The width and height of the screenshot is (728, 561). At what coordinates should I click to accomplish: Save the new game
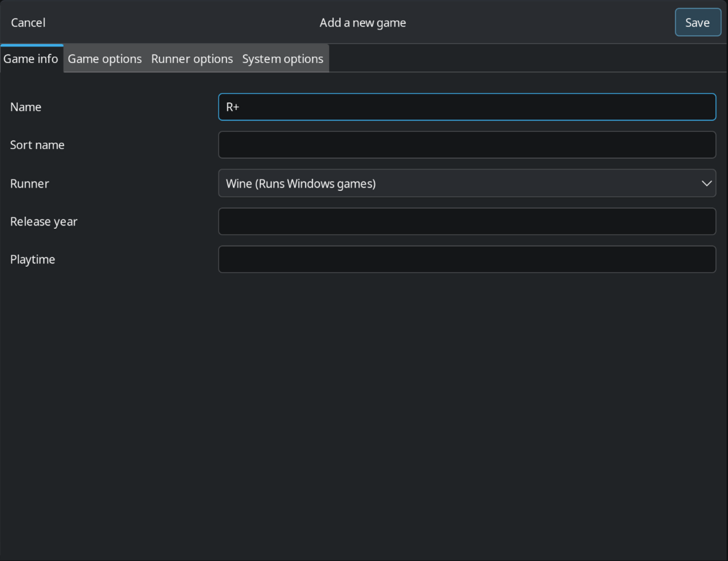pyautogui.click(x=697, y=22)
